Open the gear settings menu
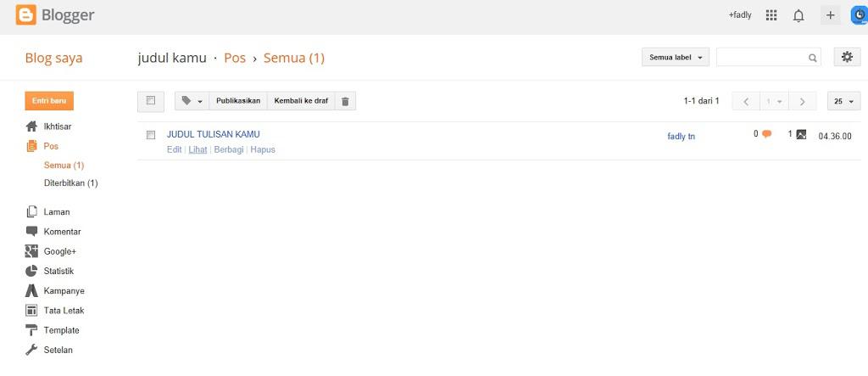Screen dimensions: 868x376 (846, 57)
